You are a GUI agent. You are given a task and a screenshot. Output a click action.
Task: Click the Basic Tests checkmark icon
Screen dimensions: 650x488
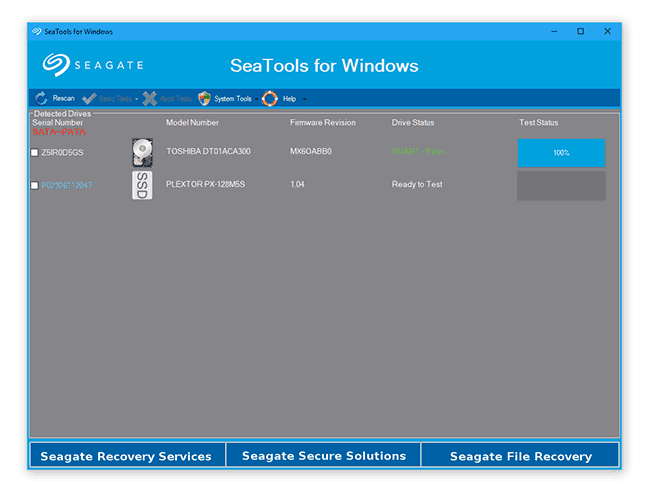(x=89, y=99)
